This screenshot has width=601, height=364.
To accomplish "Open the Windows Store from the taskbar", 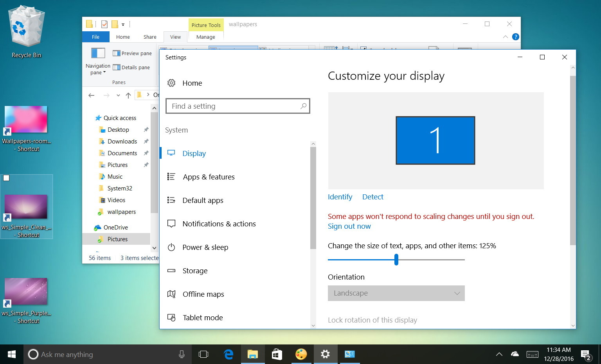I will pos(277,354).
